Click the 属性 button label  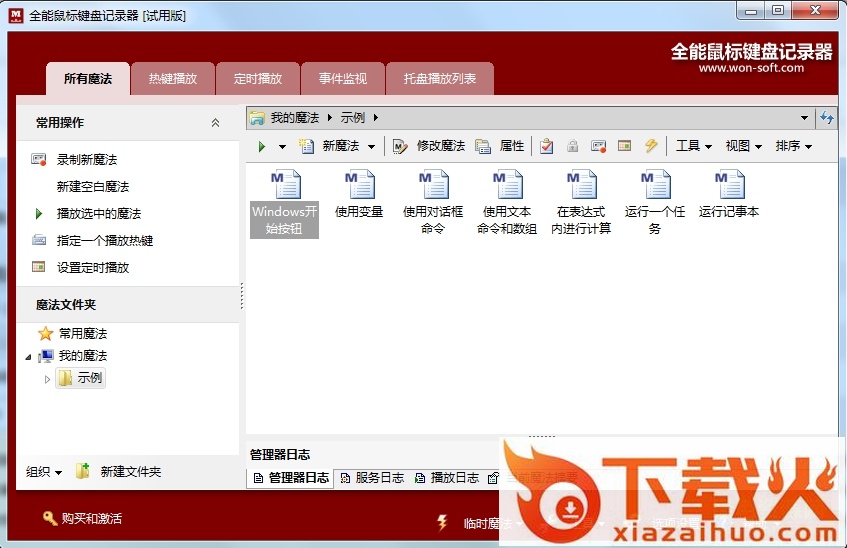(512, 146)
